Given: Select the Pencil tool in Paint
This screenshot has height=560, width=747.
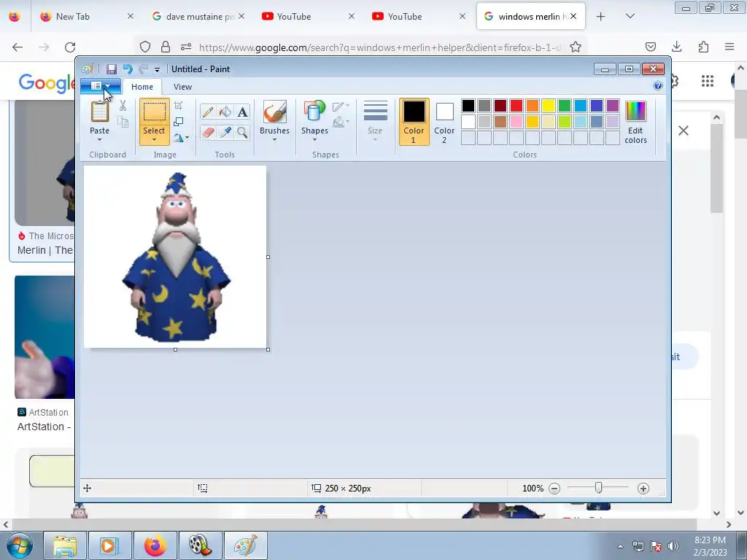Looking at the screenshot, I should point(207,112).
